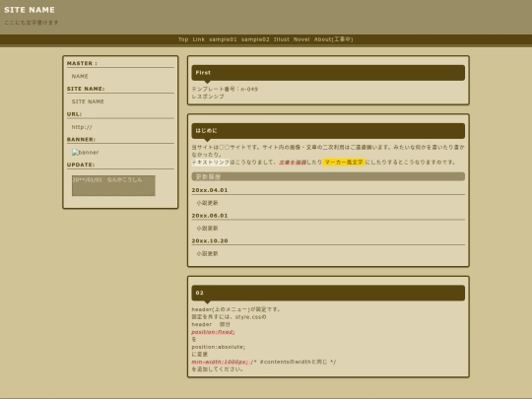Select the 20xx.04.01 date heading
This screenshot has height=399, width=532.
pos(210,190)
